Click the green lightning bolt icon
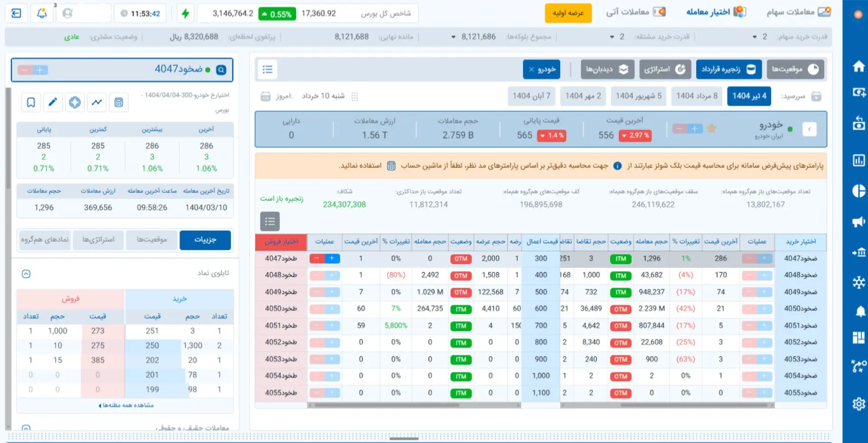868x443 pixels. 185,13
